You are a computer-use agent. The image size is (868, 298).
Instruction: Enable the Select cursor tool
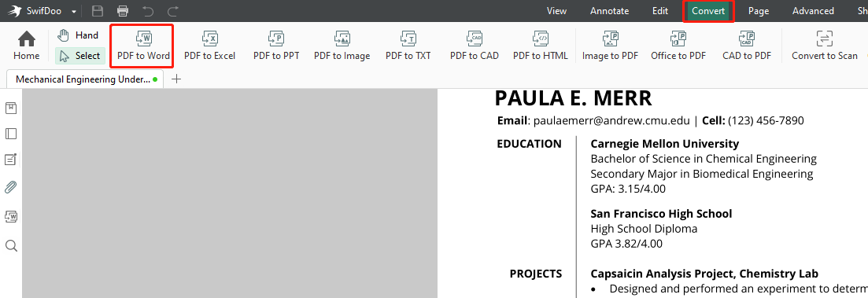(79, 56)
